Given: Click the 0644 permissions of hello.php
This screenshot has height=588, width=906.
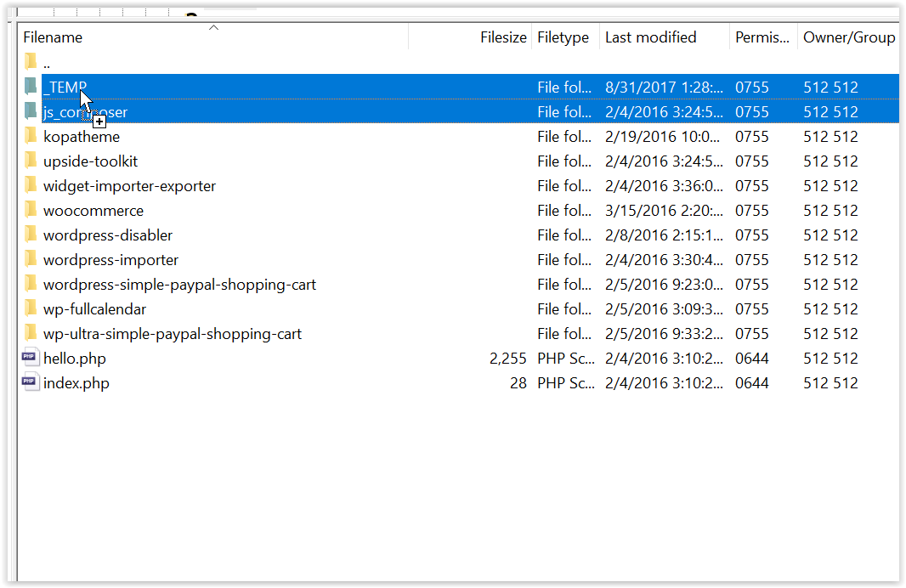Looking at the screenshot, I should [751, 359].
